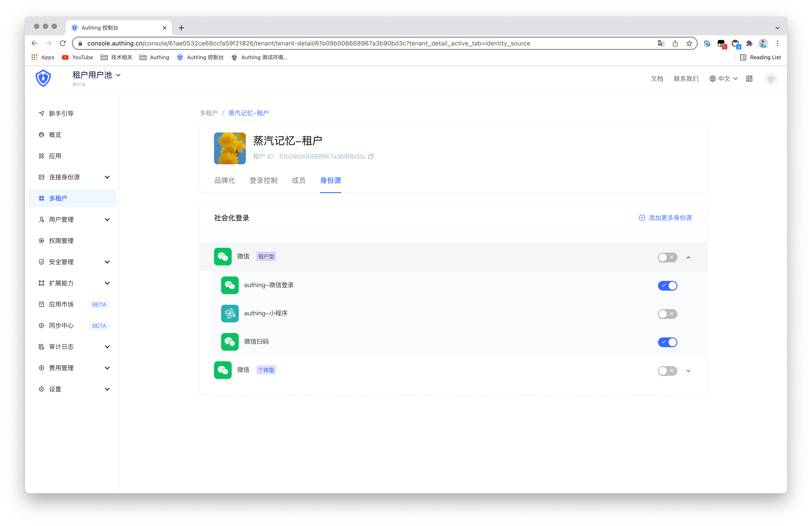Enable authing–小程序 toggle
Viewport: 812px width, 526px height.
pyautogui.click(x=667, y=314)
